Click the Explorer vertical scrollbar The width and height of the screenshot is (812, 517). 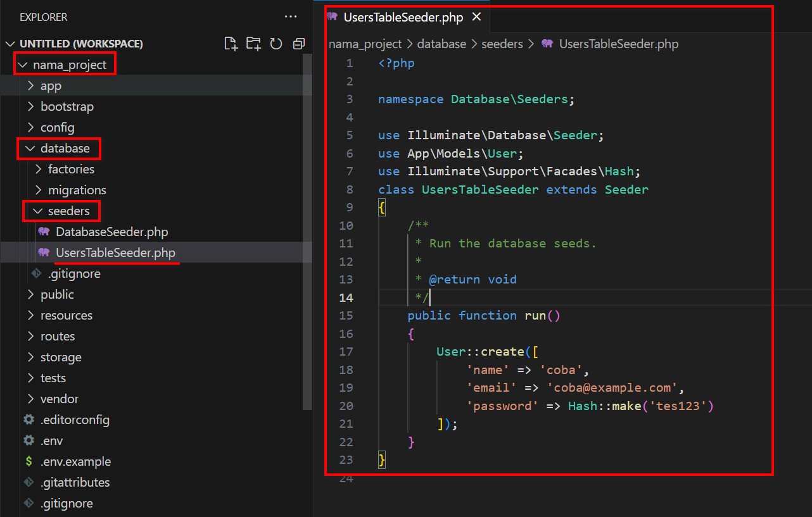[308, 231]
